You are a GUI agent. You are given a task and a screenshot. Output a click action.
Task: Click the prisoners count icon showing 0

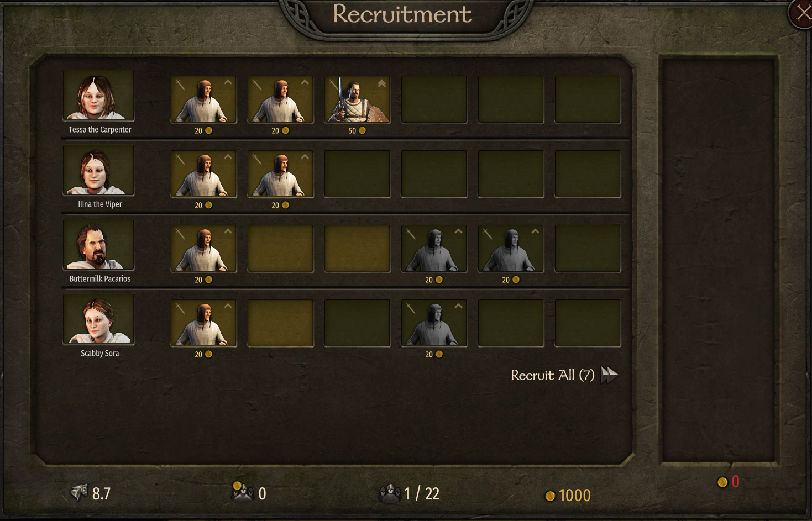(242, 492)
